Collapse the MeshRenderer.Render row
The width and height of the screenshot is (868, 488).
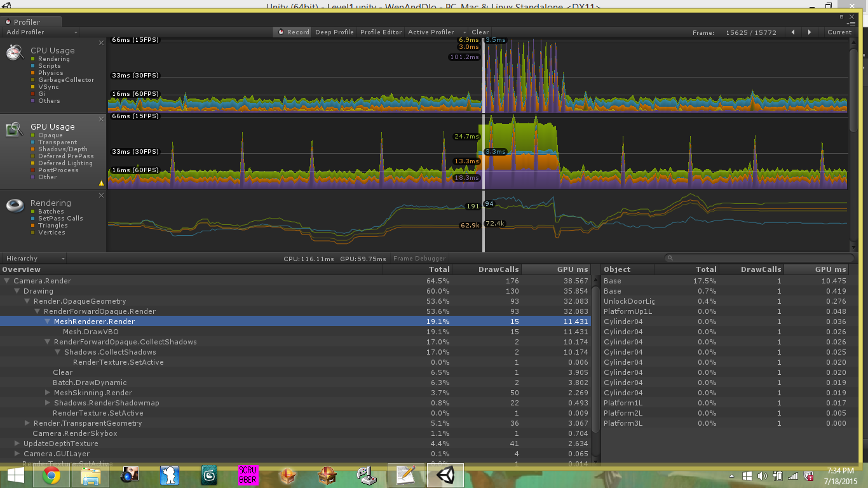click(48, 322)
